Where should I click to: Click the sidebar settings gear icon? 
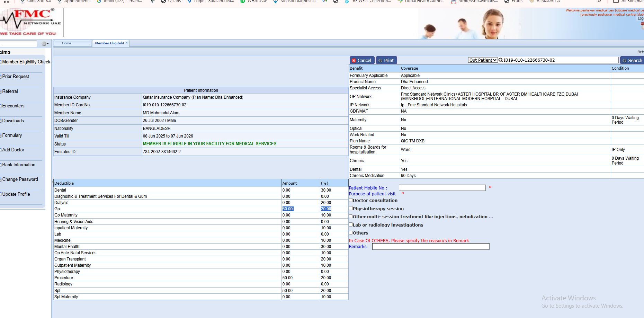click(44, 44)
